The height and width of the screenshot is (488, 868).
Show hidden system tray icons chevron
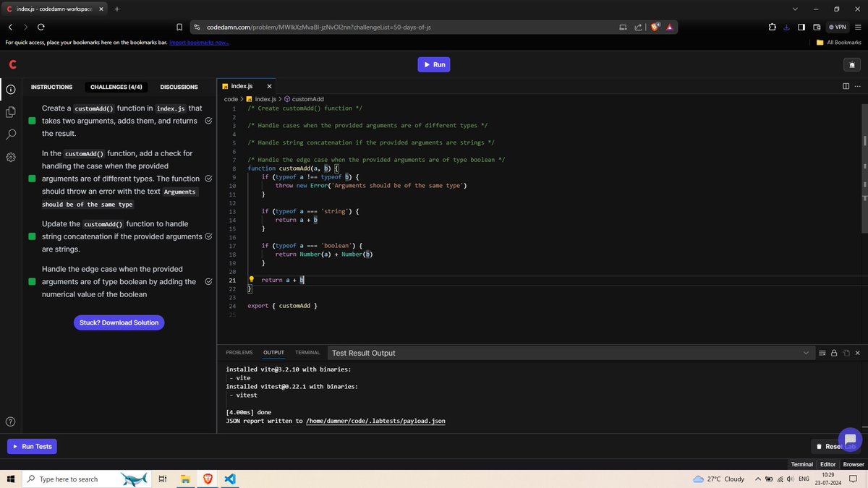click(757, 479)
